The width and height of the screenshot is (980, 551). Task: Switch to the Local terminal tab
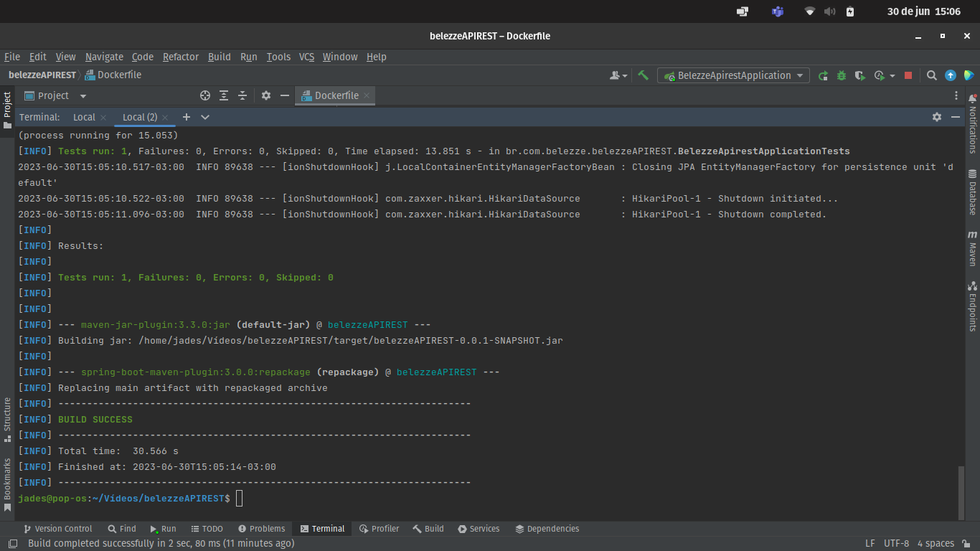84,117
